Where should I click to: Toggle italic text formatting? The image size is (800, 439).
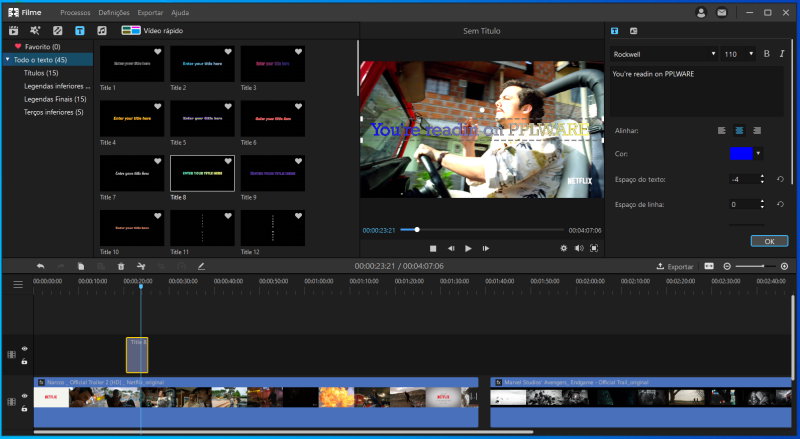click(x=782, y=54)
